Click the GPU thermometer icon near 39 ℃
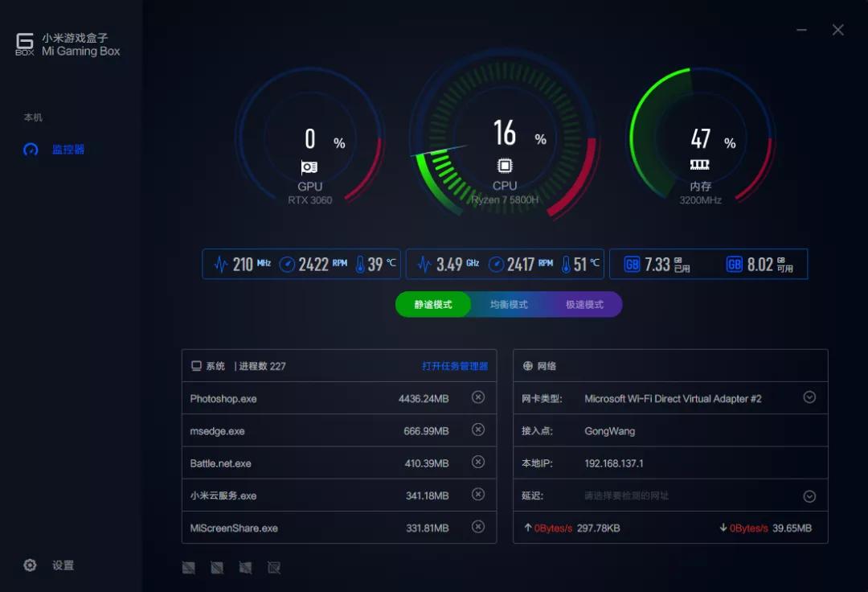This screenshot has height=592, width=868. [360, 264]
